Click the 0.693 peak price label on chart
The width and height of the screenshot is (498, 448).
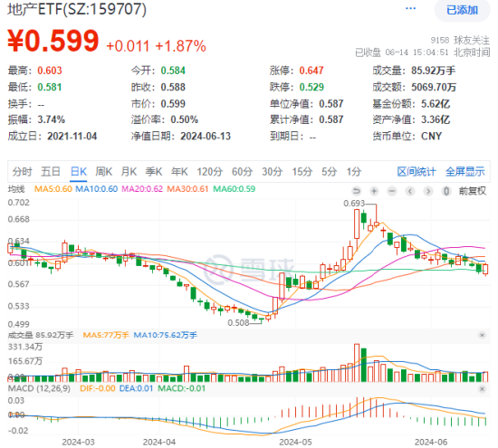[354, 204]
